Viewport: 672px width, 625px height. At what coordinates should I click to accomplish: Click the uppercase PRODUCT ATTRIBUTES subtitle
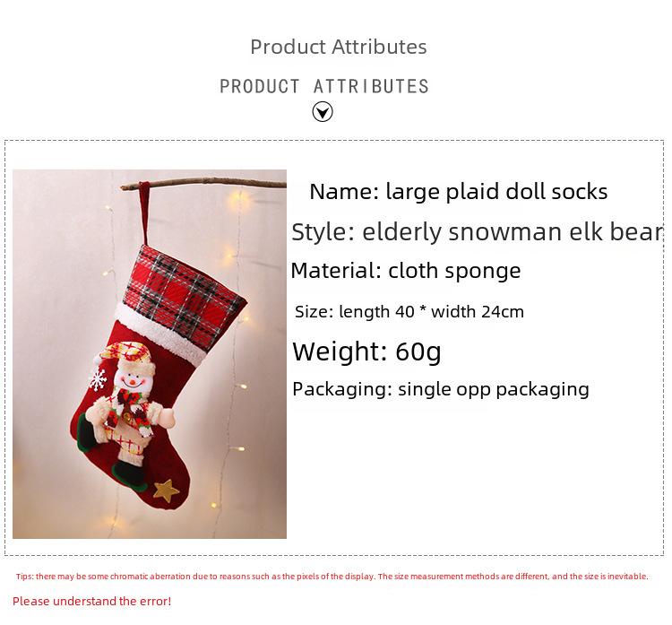pos(324,86)
